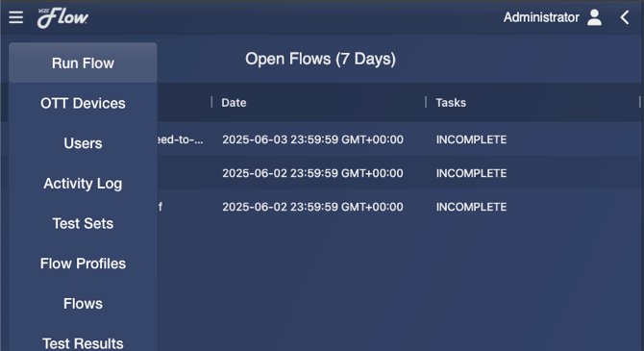Collapse panel with the left chevron arrow
Viewport: 644px width, 351px height.
click(625, 17)
